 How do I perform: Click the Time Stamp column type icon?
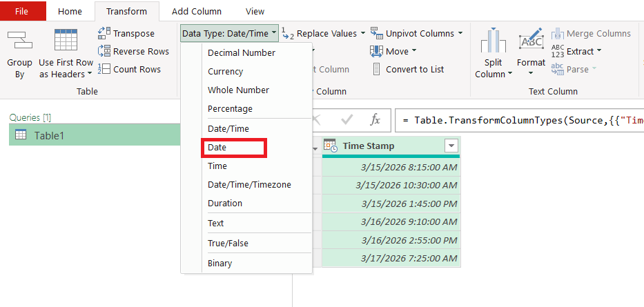coord(330,146)
